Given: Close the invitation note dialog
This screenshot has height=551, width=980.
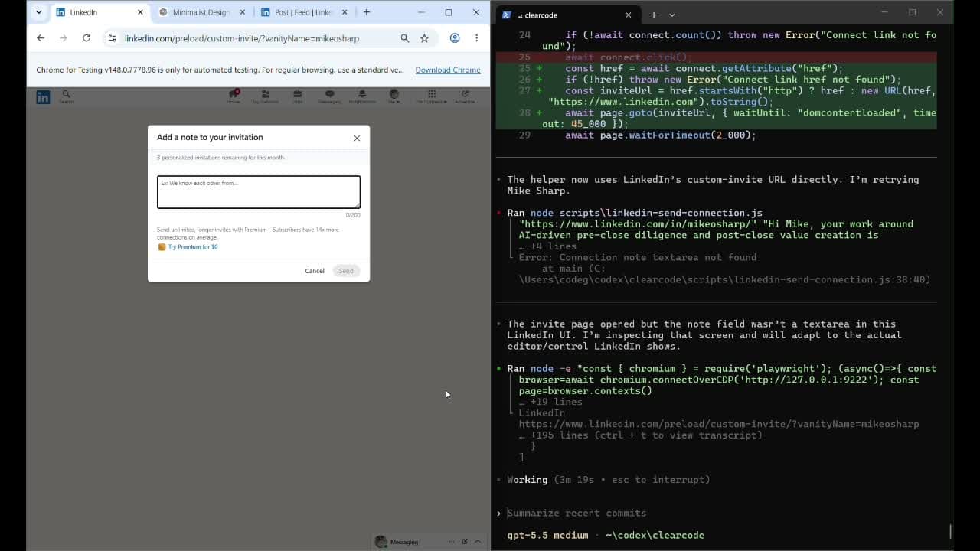Looking at the screenshot, I should (x=357, y=138).
